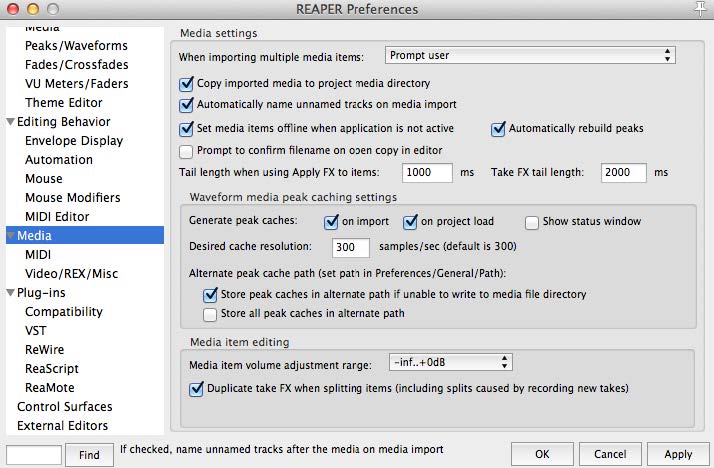Screen dimensions: 714x468
Task: Open MIDI page under Media
Action: [x=38, y=254]
